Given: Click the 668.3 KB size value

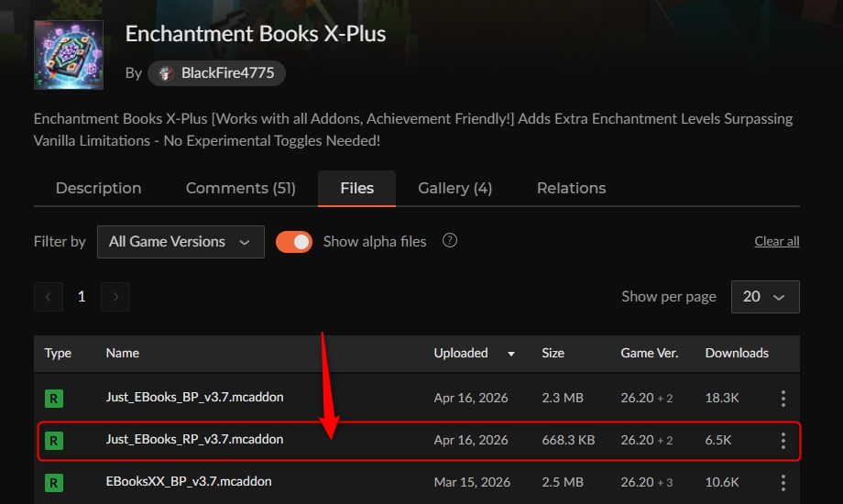Looking at the screenshot, I should pyautogui.click(x=568, y=440).
